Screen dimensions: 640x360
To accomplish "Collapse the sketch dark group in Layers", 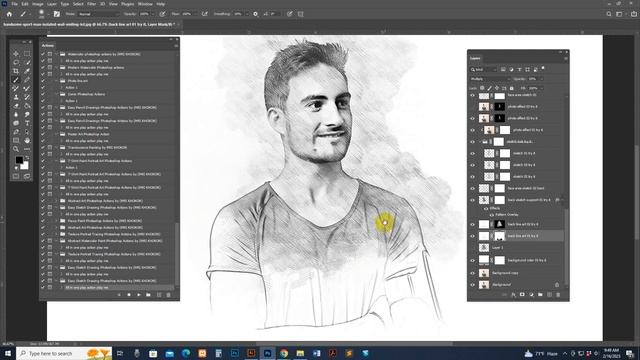I will pyautogui.click(x=481, y=142).
